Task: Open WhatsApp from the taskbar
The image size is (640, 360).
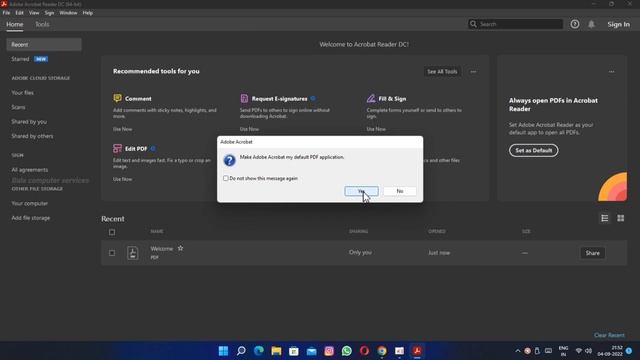Action: 347,351
